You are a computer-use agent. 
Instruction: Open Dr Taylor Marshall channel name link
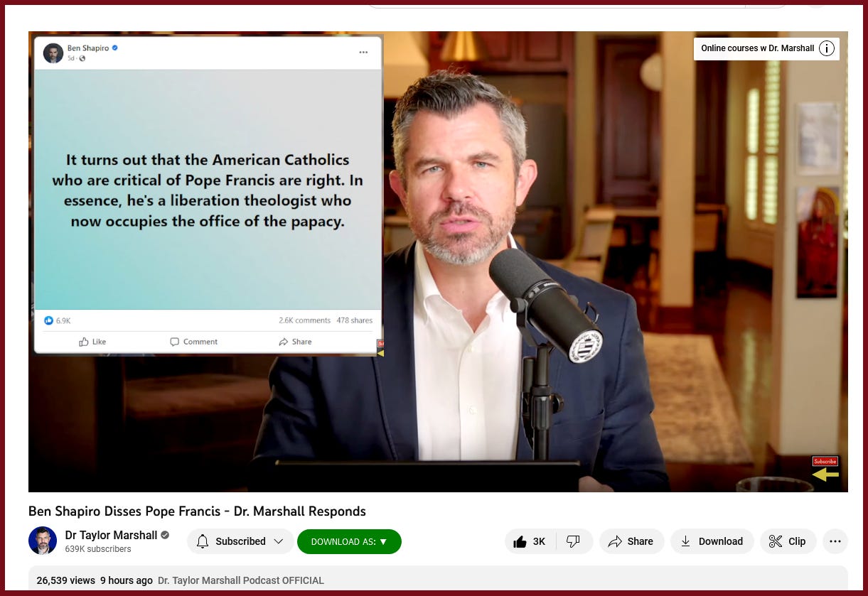[x=111, y=535]
